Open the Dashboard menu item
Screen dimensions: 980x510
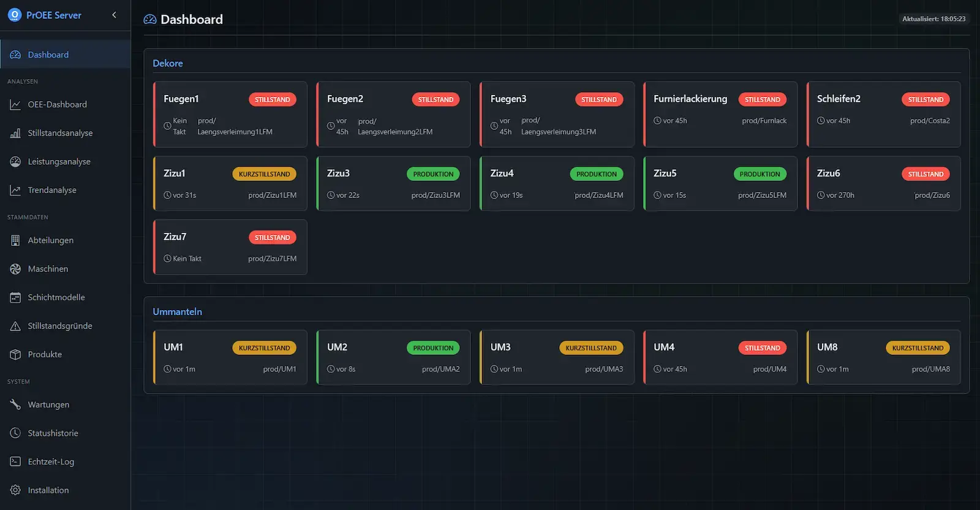pyautogui.click(x=66, y=55)
